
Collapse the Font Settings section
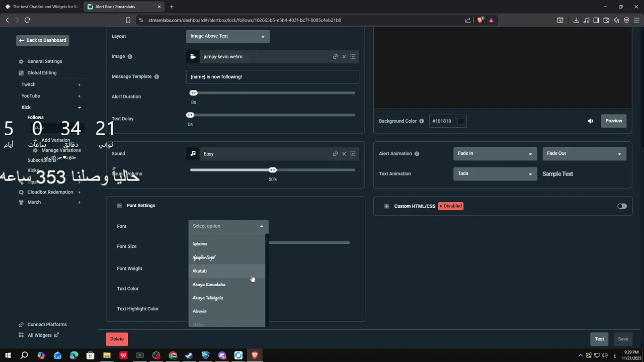pyautogui.click(x=119, y=206)
